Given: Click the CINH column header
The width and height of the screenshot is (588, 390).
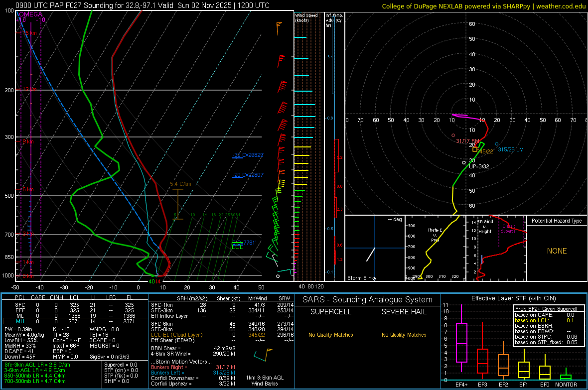Looking at the screenshot, I should click(57, 297).
